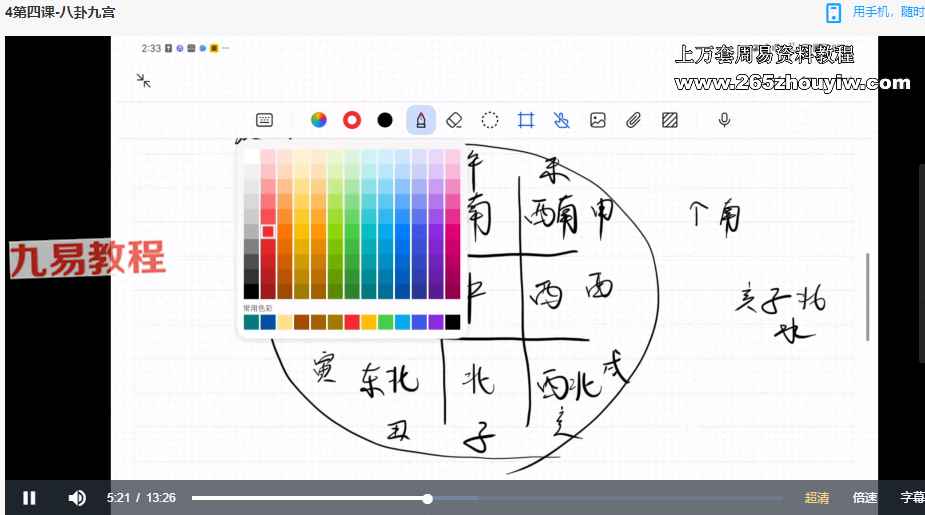Open the insert image tool
The image size is (925, 515).
(x=598, y=120)
